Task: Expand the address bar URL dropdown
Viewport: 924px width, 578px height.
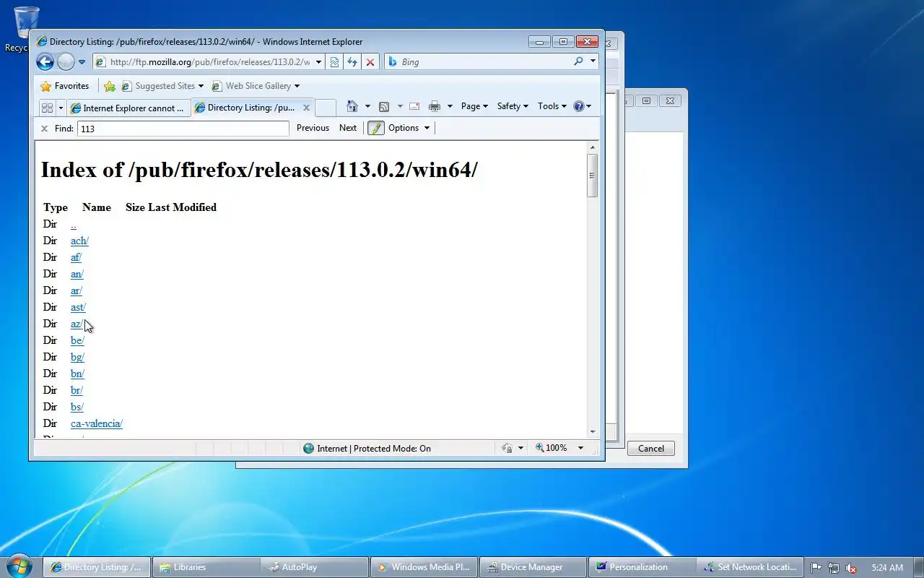Action: click(318, 62)
